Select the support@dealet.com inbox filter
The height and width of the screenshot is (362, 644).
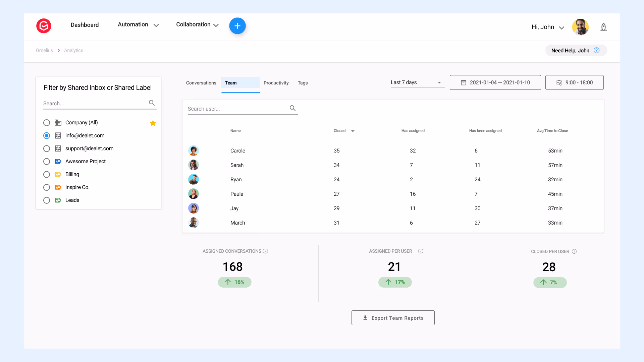(47, 148)
